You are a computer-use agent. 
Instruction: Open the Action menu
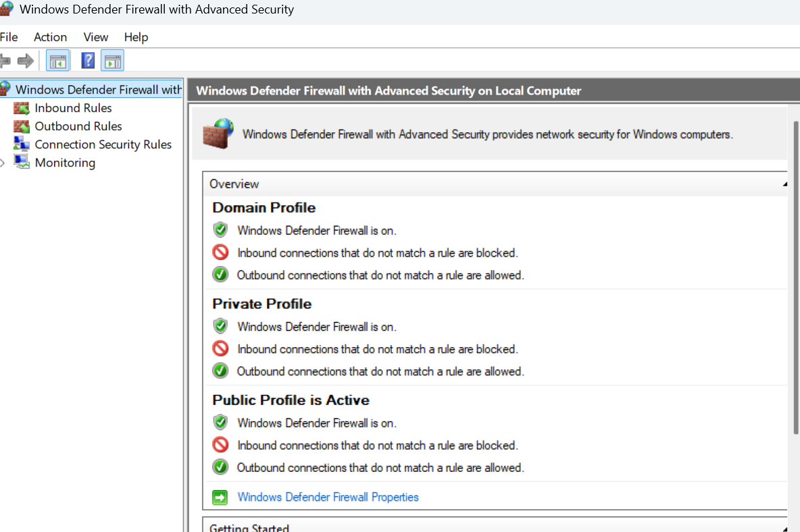(51, 37)
